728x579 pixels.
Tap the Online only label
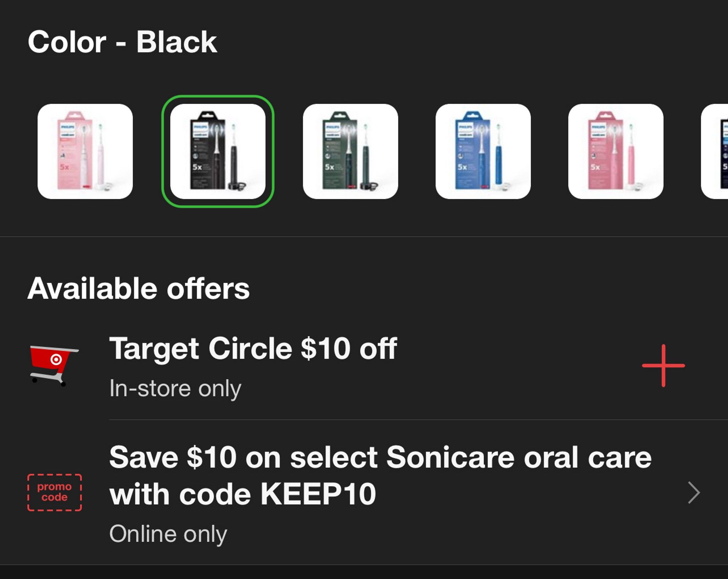click(168, 534)
